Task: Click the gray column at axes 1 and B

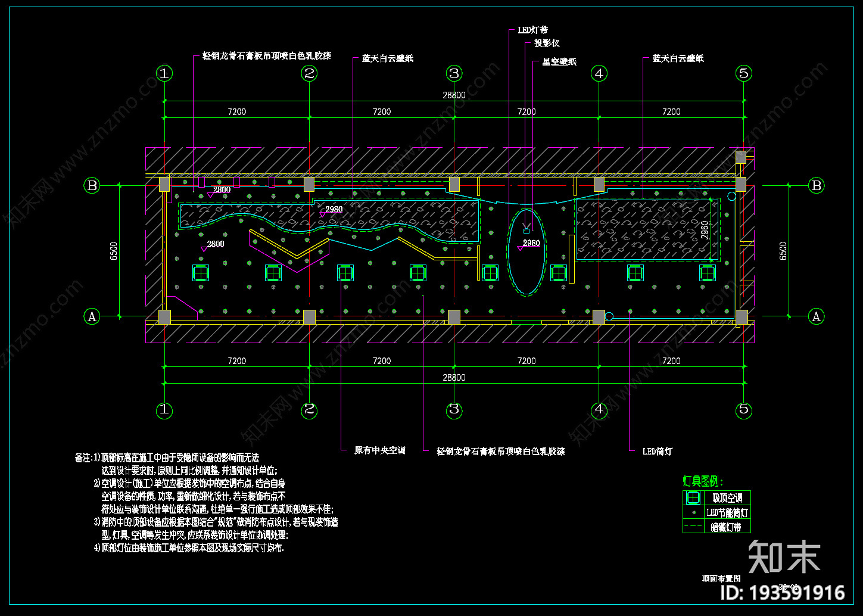Action: tap(164, 184)
